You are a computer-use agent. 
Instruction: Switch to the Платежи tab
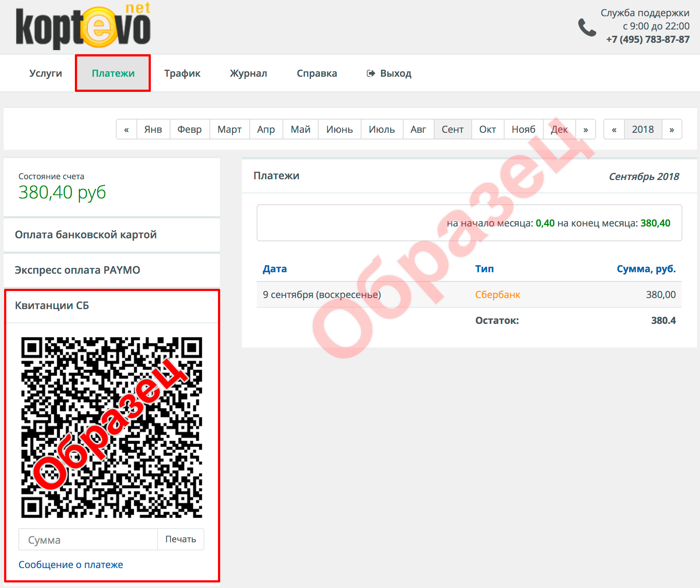[113, 73]
